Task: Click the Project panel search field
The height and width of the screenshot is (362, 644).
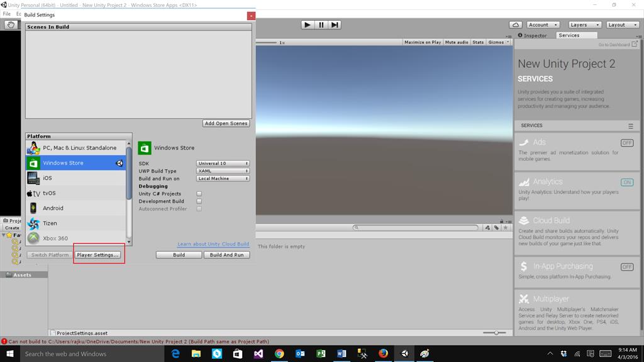Action: tap(415, 228)
